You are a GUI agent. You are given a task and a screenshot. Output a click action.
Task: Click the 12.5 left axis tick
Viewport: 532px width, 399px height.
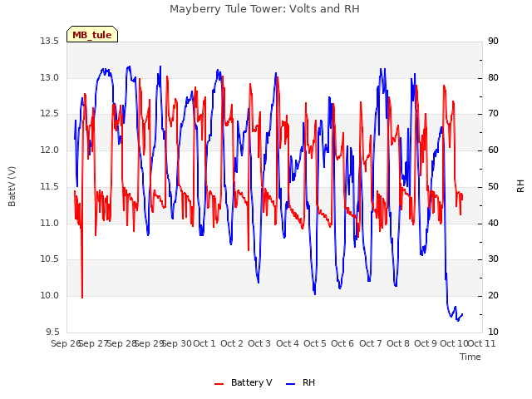50,113
